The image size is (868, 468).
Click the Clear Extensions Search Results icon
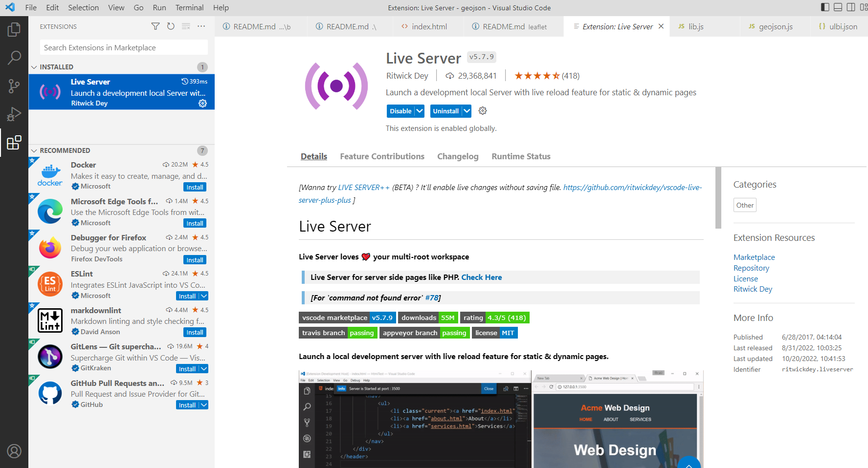pyautogui.click(x=186, y=26)
